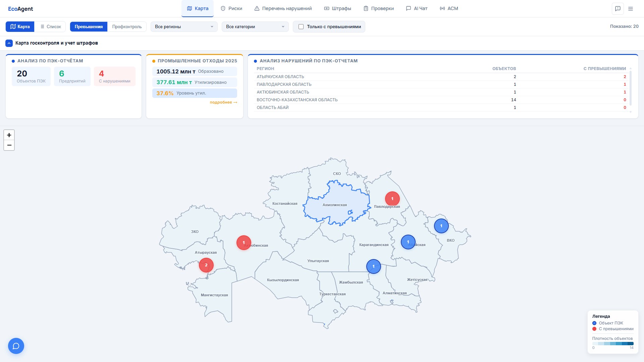
Task: Click the blue marker near Жамбылская border
Action: (x=373, y=266)
